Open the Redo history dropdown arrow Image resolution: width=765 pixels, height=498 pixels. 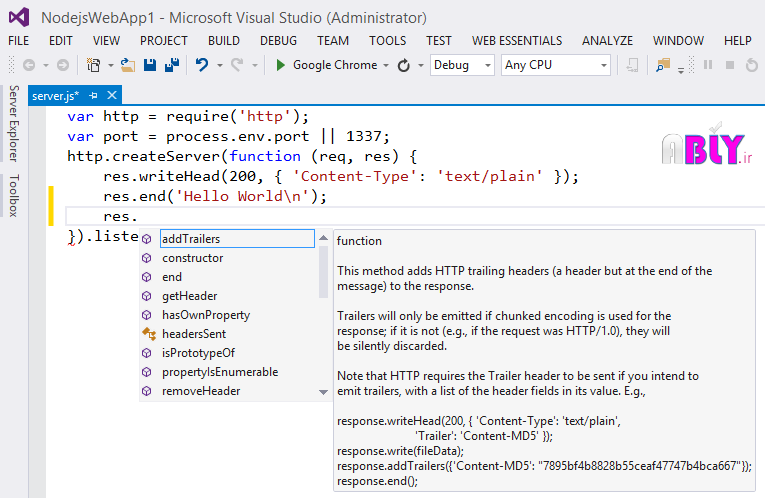tap(255, 65)
